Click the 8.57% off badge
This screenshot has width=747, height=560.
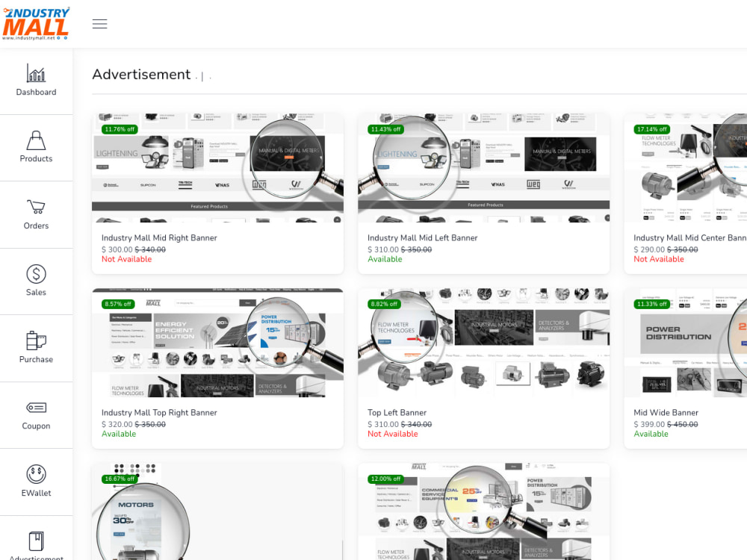coord(118,304)
